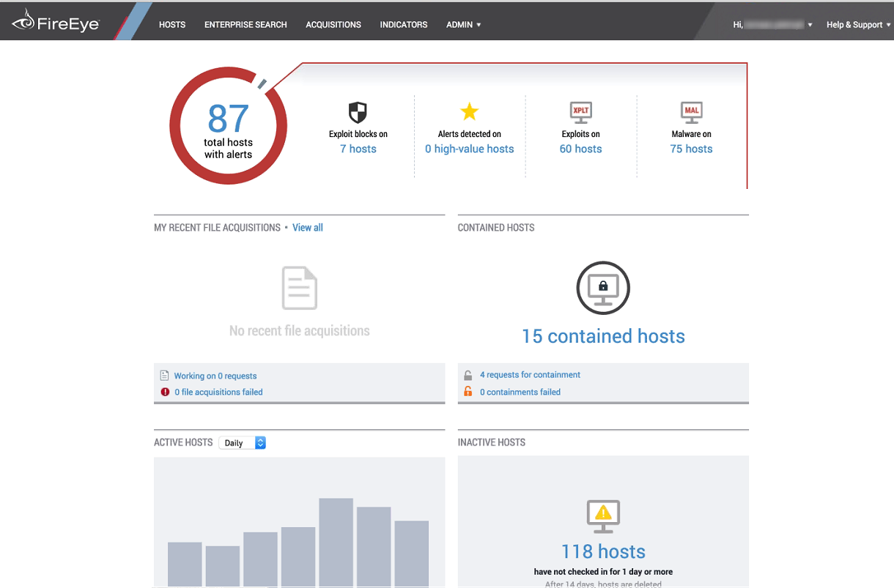This screenshot has width=894, height=588.
Task: Switch to the ENTERPRISE SEARCH section
Action: coord(245,24)
